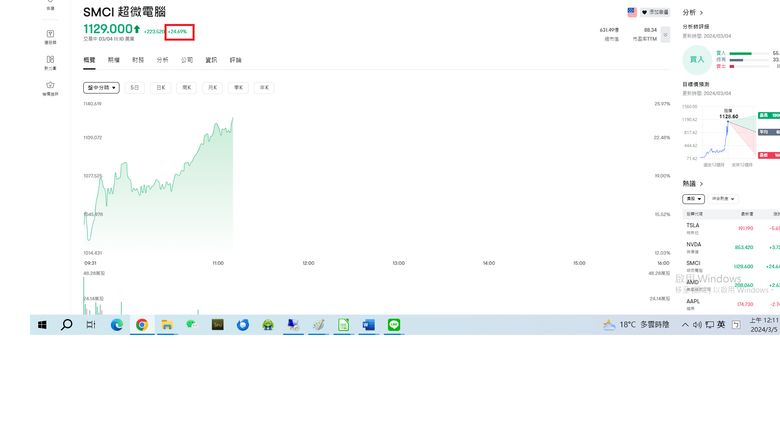Click the 買入 analyst rating circle
The image size is (780, 439).
click(697, 60)
